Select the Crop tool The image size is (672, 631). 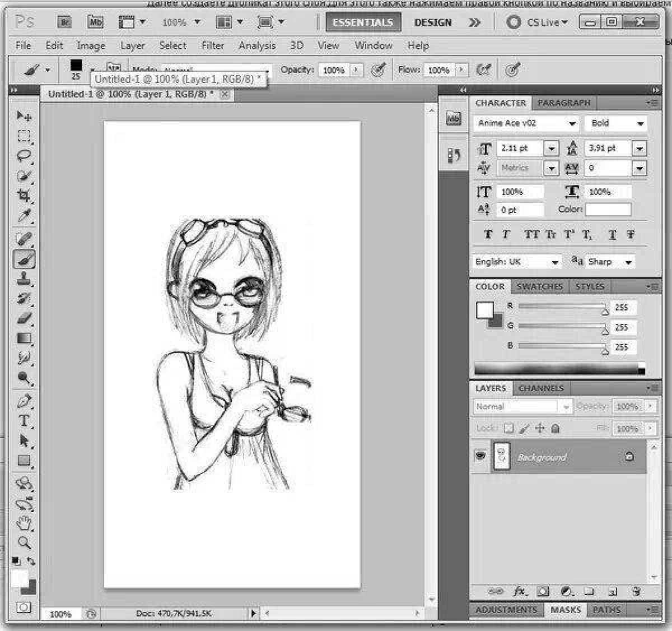(24, 196)
